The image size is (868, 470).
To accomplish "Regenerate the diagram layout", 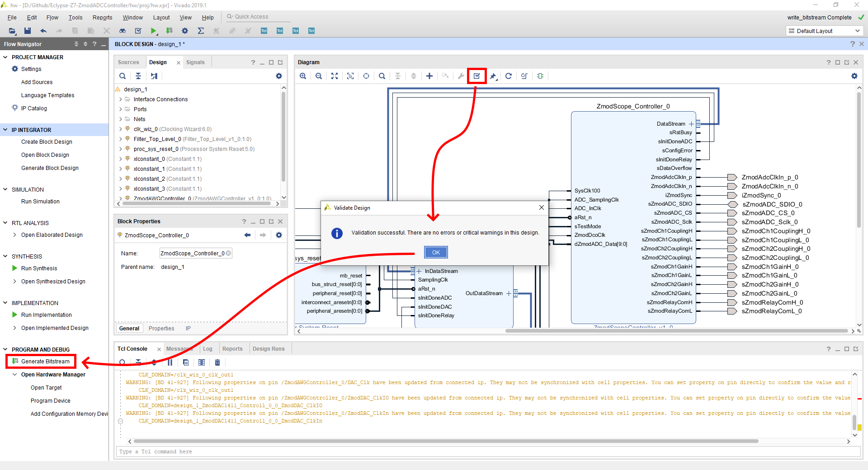I will click(509, 76).
